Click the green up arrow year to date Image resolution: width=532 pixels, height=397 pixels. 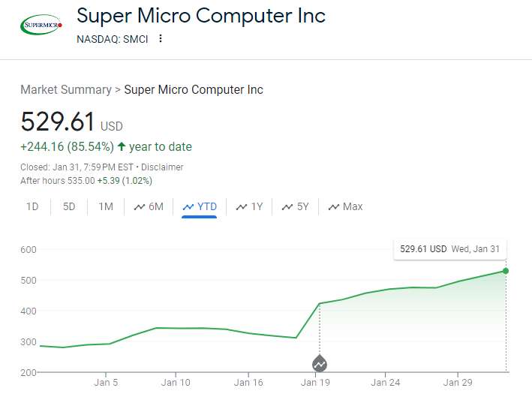(x=121, y=146)
